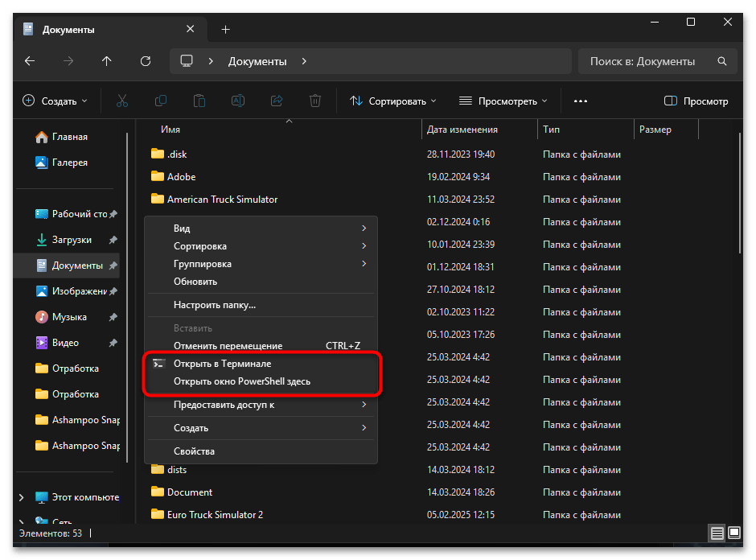Open Музыка in the sidebar

click(61, 317)
